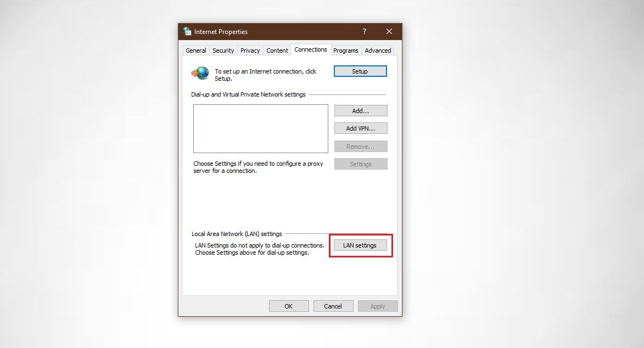Screen dimensions: 644x348
Task: Click Add to create a dial-up connection
Action: coord(360,110)
